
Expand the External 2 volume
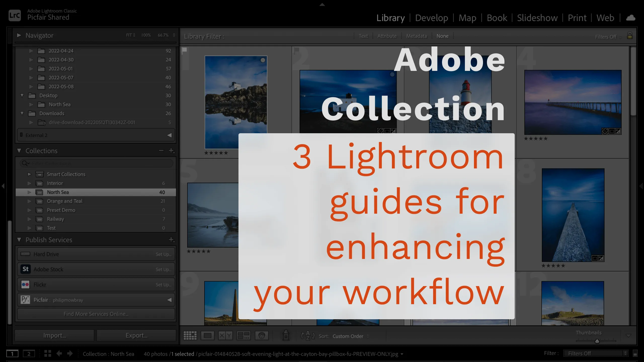tap(170, 135)
